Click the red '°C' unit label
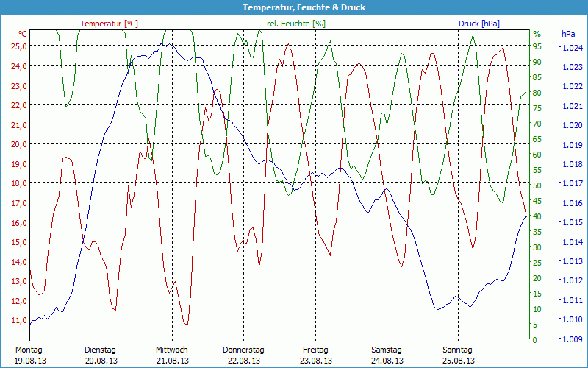The width and height of the screenshot is (588, 368). pyautogui.click(x=23, y=34)
